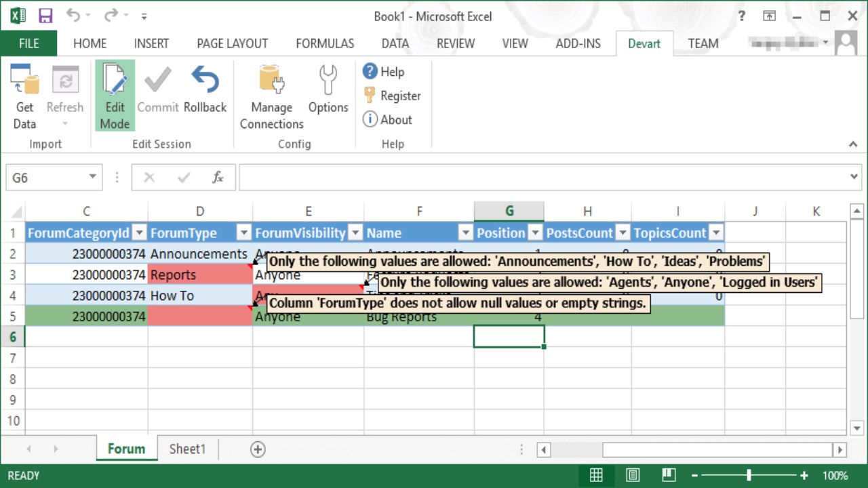Open the ForumVisibility filter dropdown

(355, 233)
